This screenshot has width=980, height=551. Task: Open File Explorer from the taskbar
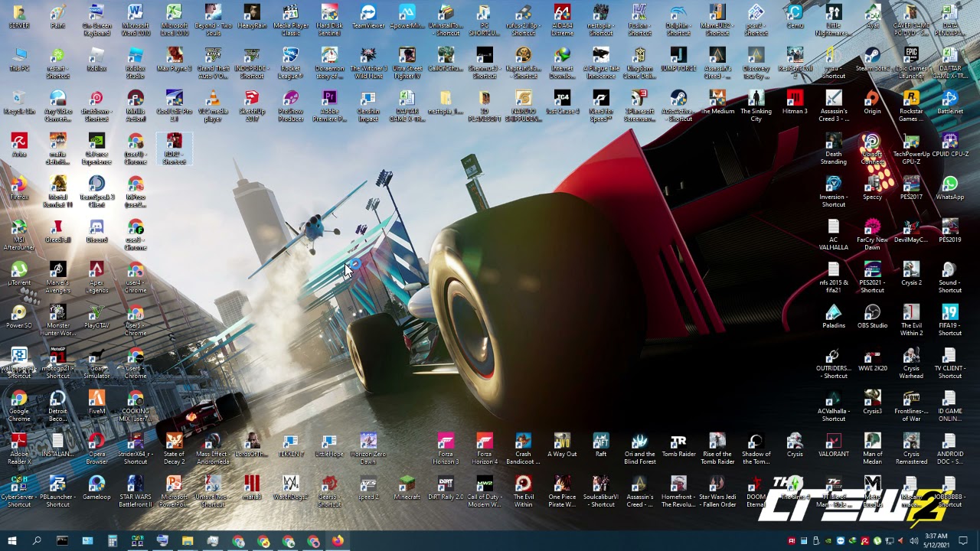click(x=188, y=541)
